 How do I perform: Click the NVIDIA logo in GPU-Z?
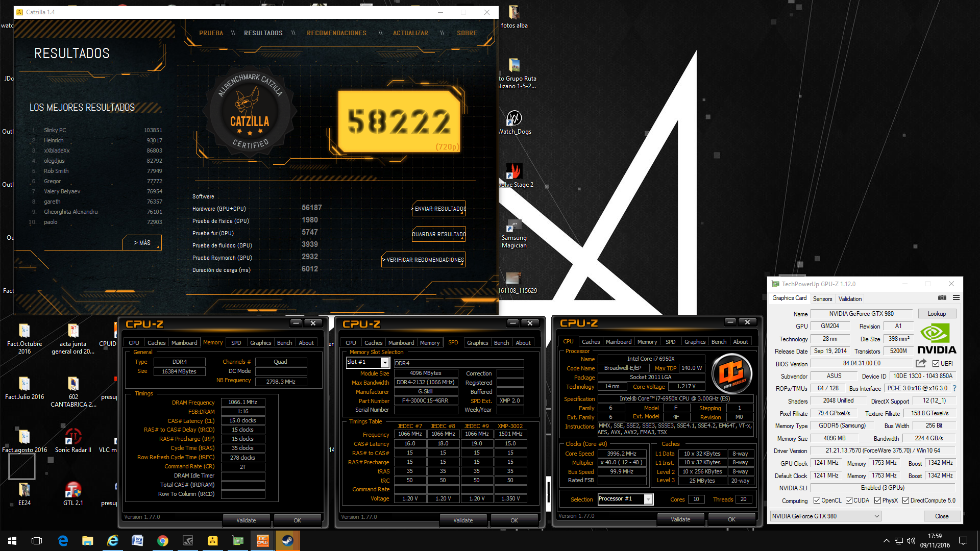click(936, 339)
